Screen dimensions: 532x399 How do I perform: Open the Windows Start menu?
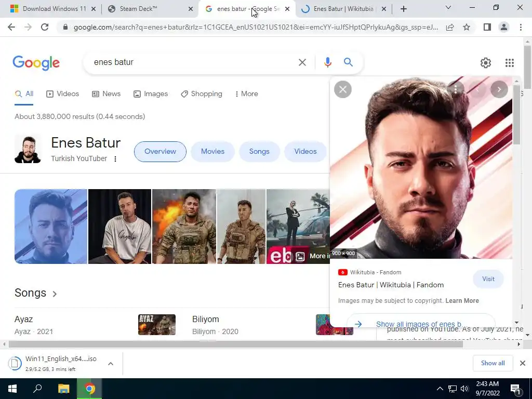click(12, 389)
